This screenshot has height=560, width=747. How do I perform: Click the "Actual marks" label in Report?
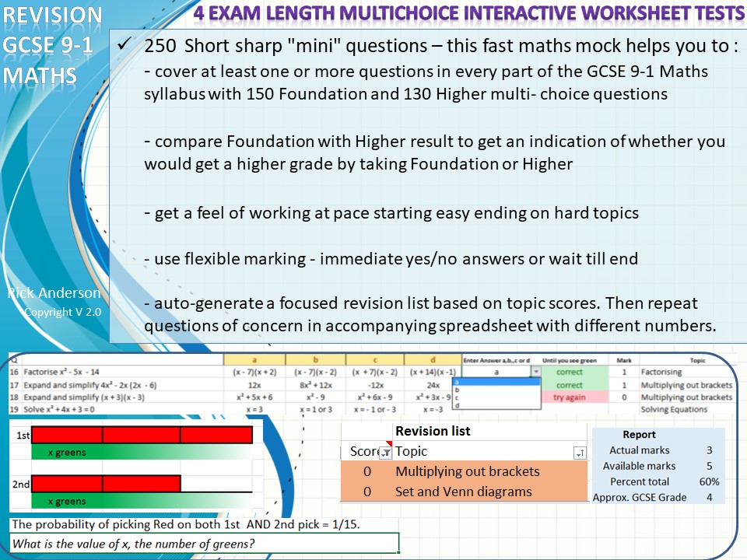click(640, 450)
